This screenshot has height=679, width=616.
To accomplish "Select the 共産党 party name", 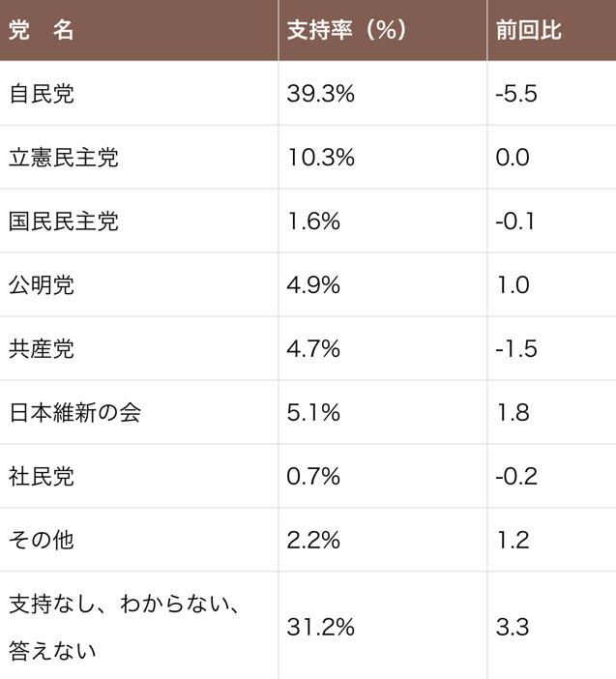I will [42, 348].
